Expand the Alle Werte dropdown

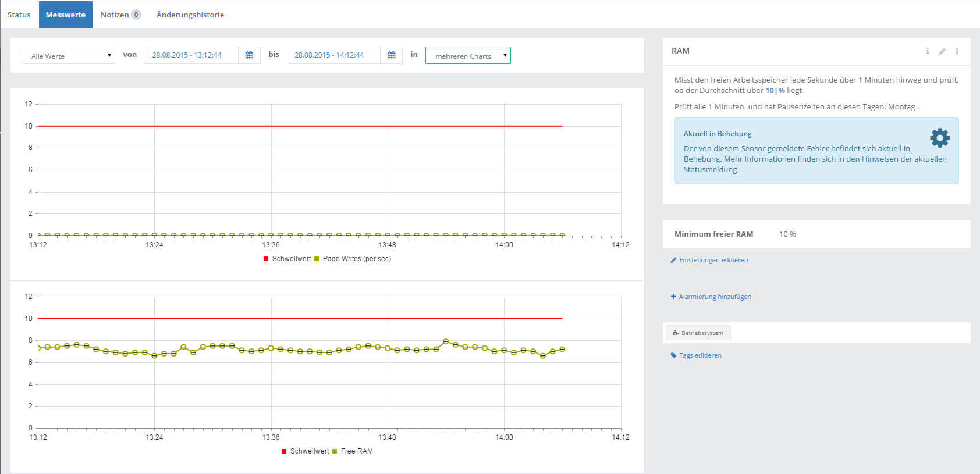(68, 56)
